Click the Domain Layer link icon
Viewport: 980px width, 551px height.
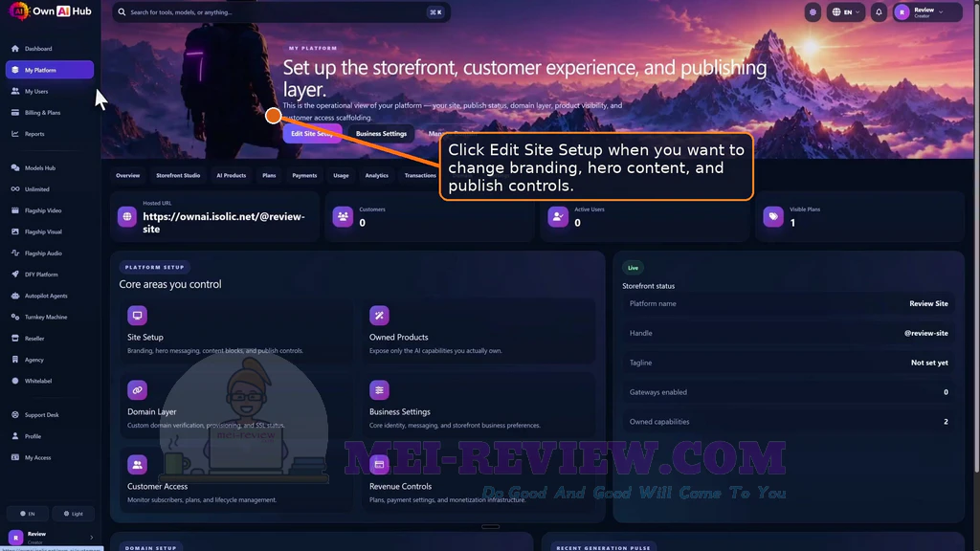coord(137,390)
